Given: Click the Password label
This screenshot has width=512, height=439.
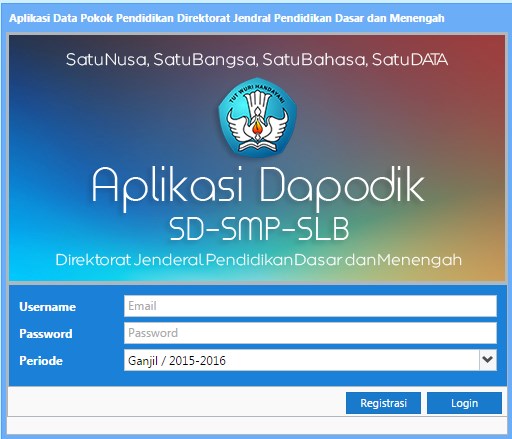Looking at the screenshot, I should [46, 334].
